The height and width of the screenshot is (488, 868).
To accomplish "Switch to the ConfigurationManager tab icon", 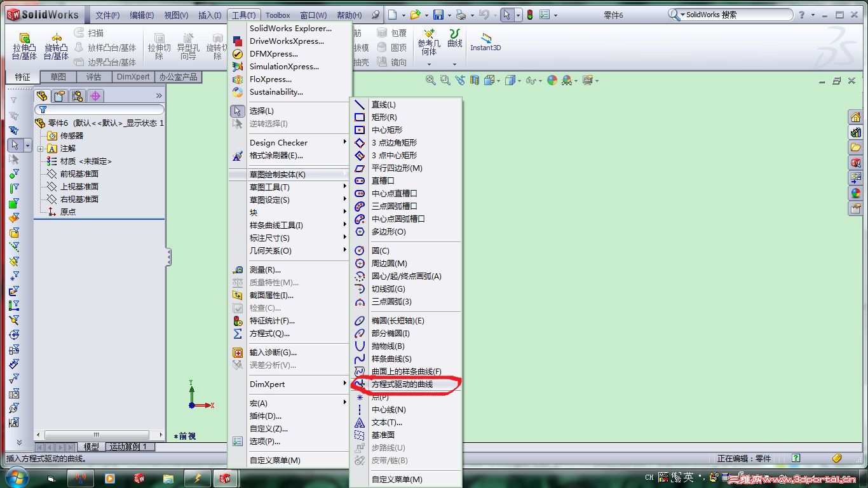I will (78, 96).
